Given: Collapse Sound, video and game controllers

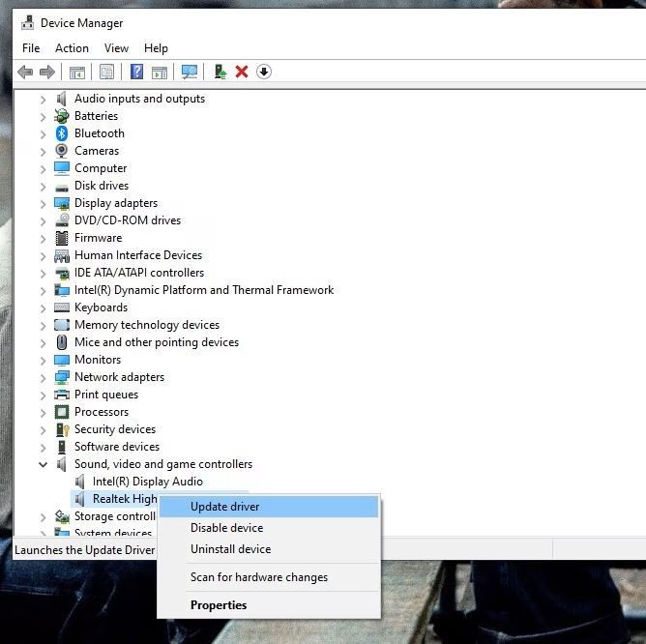Looking at the screenshot, I should pyautogui.click(x=43, y=464).
